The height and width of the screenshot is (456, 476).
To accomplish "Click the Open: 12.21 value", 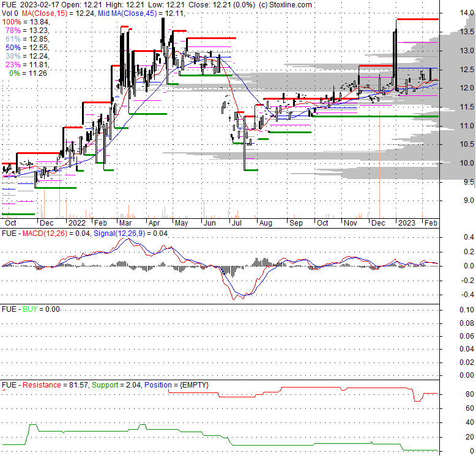I will [81, 5].
